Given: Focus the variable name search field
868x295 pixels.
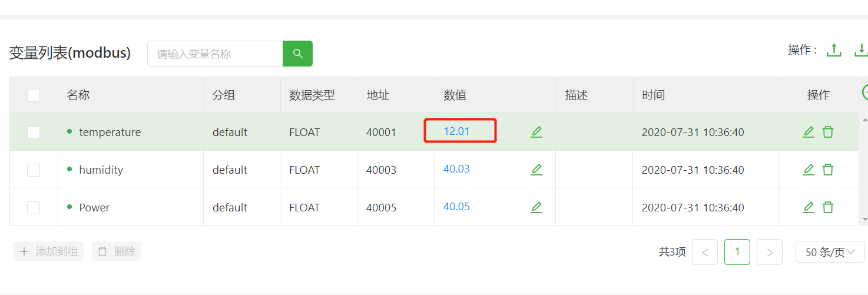Looking at the screenshot, I should tap(215, 54).
